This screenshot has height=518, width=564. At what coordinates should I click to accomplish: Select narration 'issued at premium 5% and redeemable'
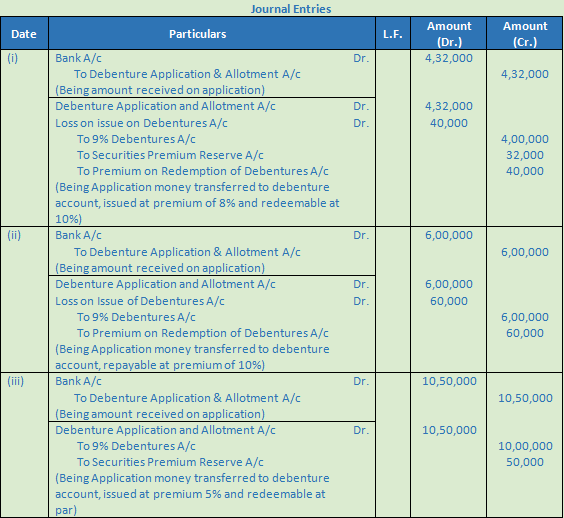192,494
